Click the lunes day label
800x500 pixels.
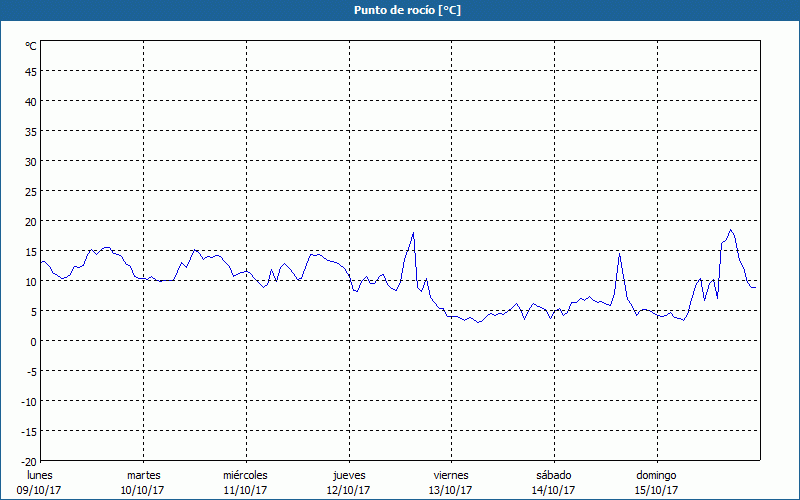click(x=40, y=475)
